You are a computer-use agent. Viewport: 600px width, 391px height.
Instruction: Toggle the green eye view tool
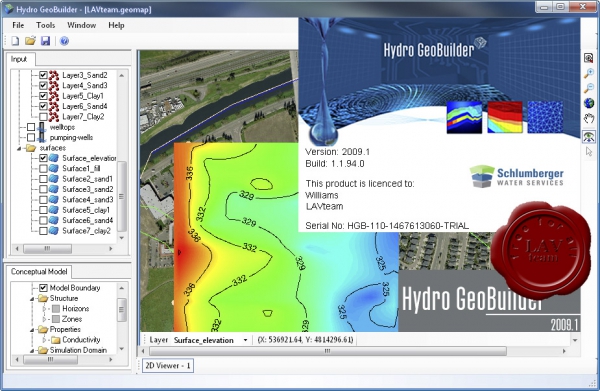pyautogui.click(x=589, y=136)
